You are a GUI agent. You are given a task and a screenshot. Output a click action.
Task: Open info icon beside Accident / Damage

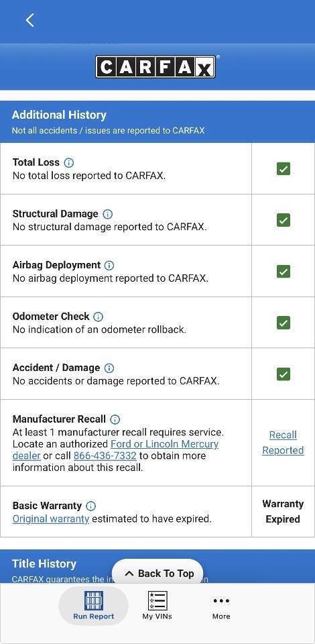[109, 368]
